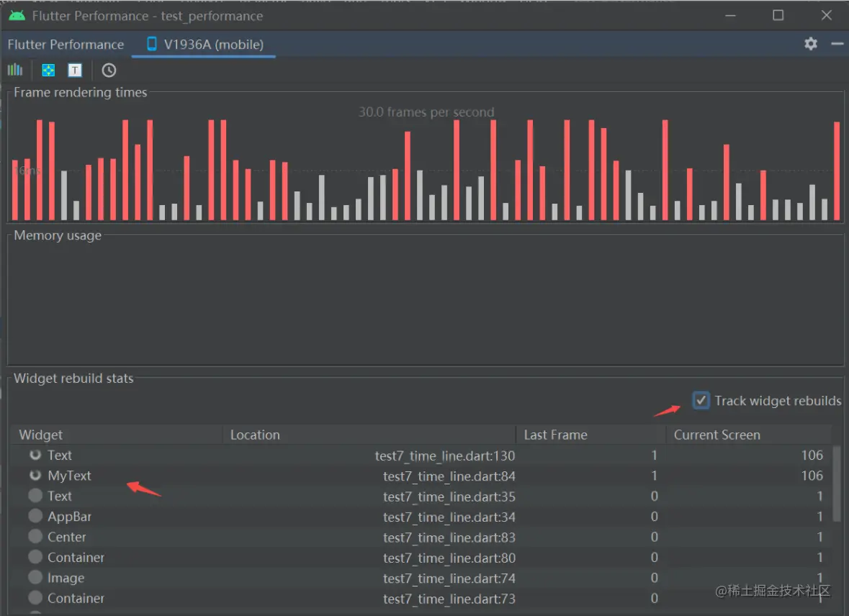Open location test7_time_line.dart:83
This screenshot has height=616, width=849.
[449, 538]
